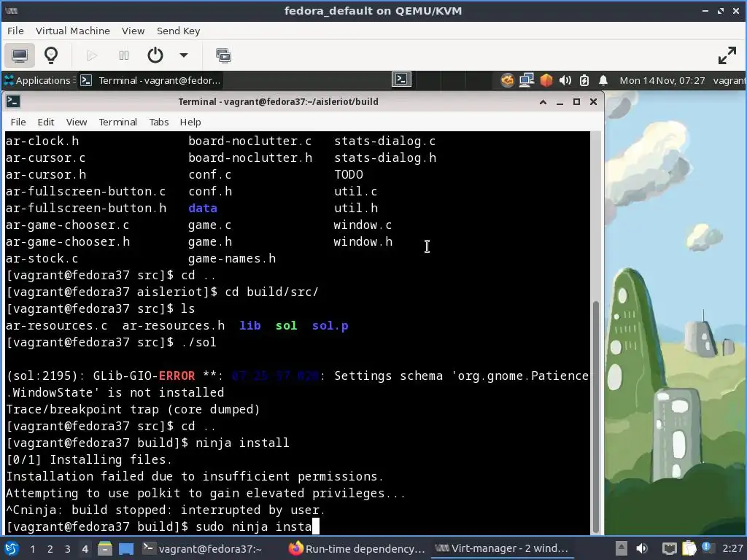Open Terminal's File menu

[18, 122]
